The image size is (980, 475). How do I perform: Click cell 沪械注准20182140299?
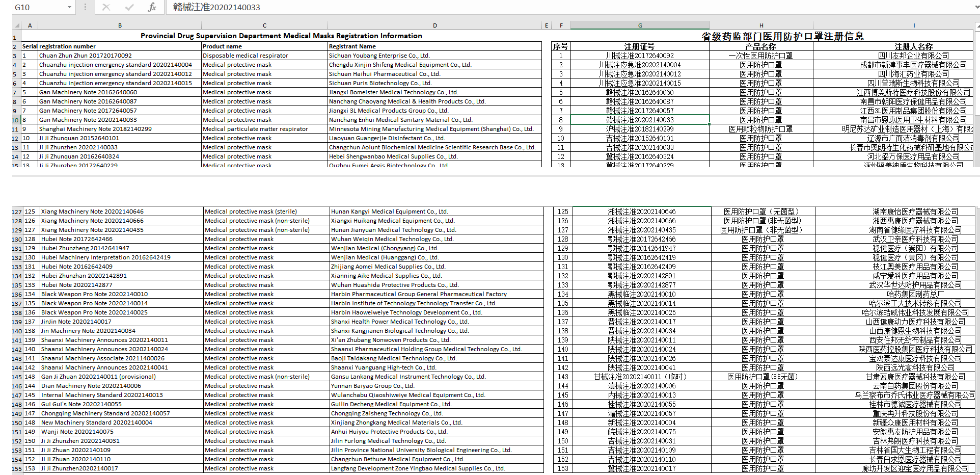pyautogui.click(x=640, y=129)
